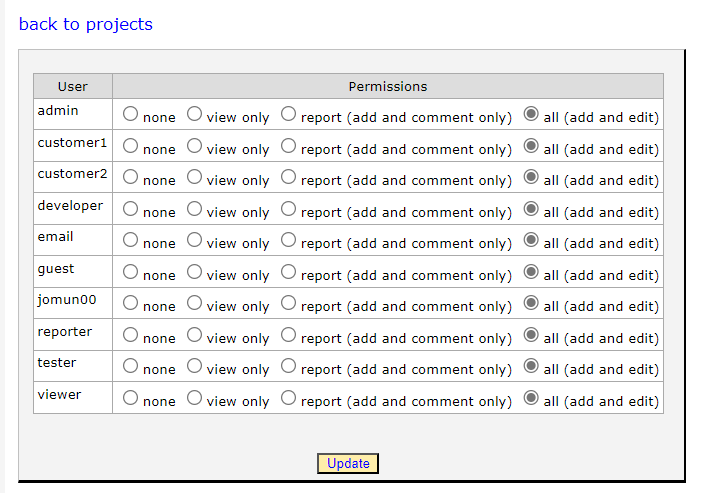Select all (add and edit) for admin
Screen dimensions: 703x498
pos(531,114)
